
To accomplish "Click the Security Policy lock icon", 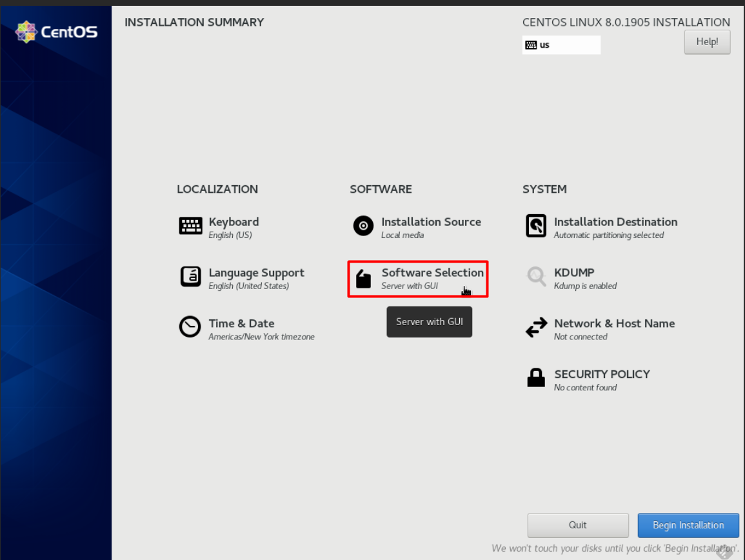I will click(536, 377).
